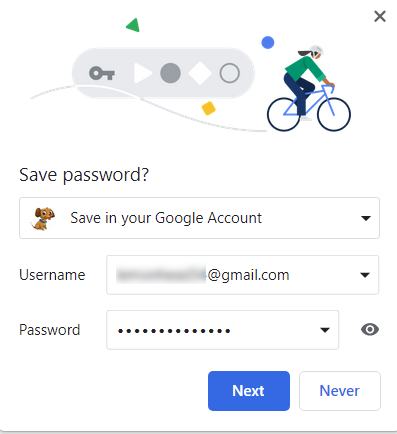The height and width of the screenshot is (434, 397).
Task: Click inside the Password field
Action: pos(222,330)
